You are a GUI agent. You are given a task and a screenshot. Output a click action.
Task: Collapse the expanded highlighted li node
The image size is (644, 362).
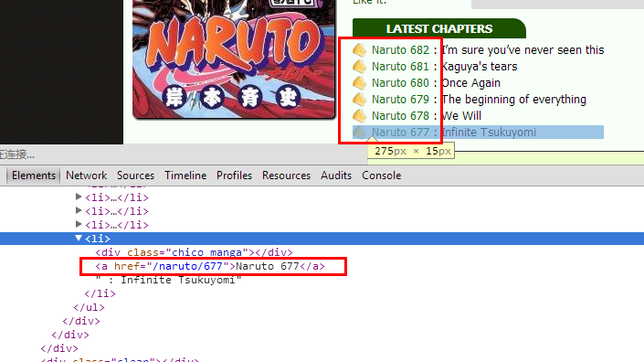point(79,239)
